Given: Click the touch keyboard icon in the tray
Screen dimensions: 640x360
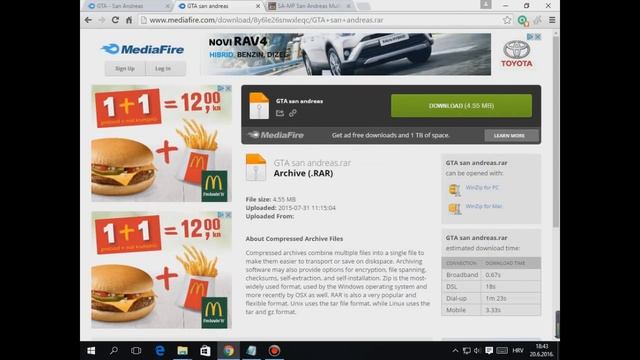Looking at the screenshot, I should [502, 351].
